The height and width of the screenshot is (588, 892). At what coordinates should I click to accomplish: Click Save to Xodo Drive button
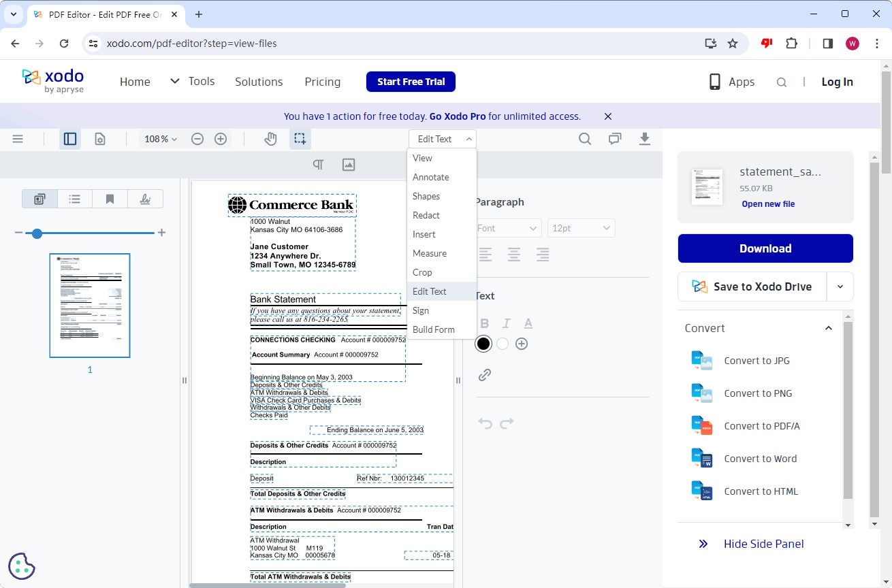(752, 287)
